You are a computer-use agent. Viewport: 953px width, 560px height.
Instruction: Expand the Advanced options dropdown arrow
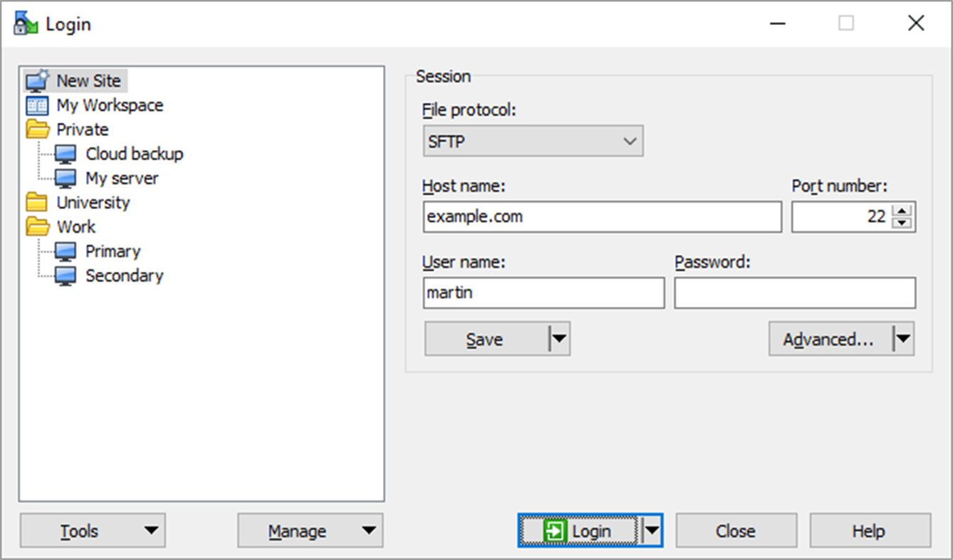pos(902,339)
